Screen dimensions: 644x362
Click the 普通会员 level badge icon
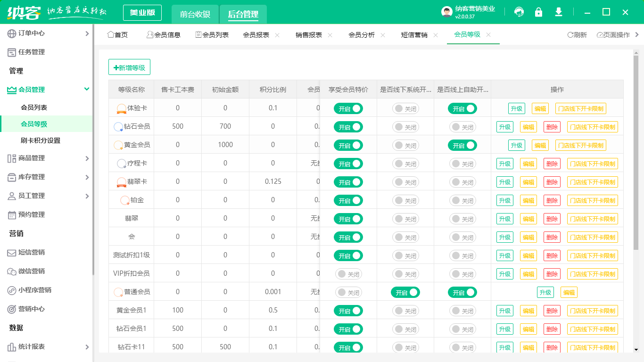pos(118,292)
